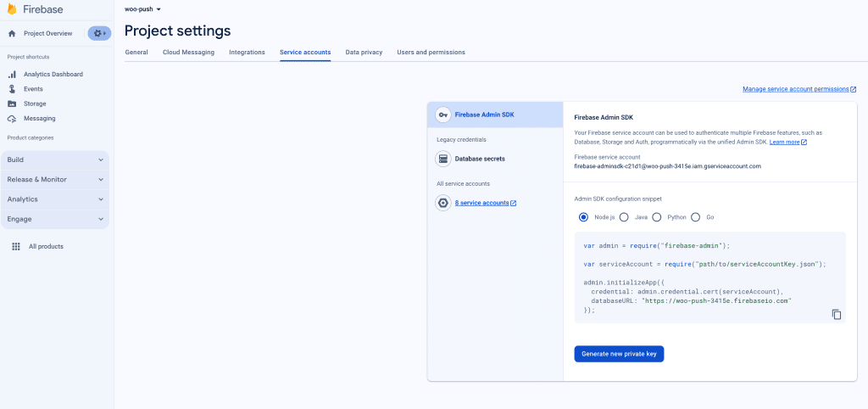868x409 pixels.
Task: Click the Database secrets server icon
Action: [x=442, y=159]
